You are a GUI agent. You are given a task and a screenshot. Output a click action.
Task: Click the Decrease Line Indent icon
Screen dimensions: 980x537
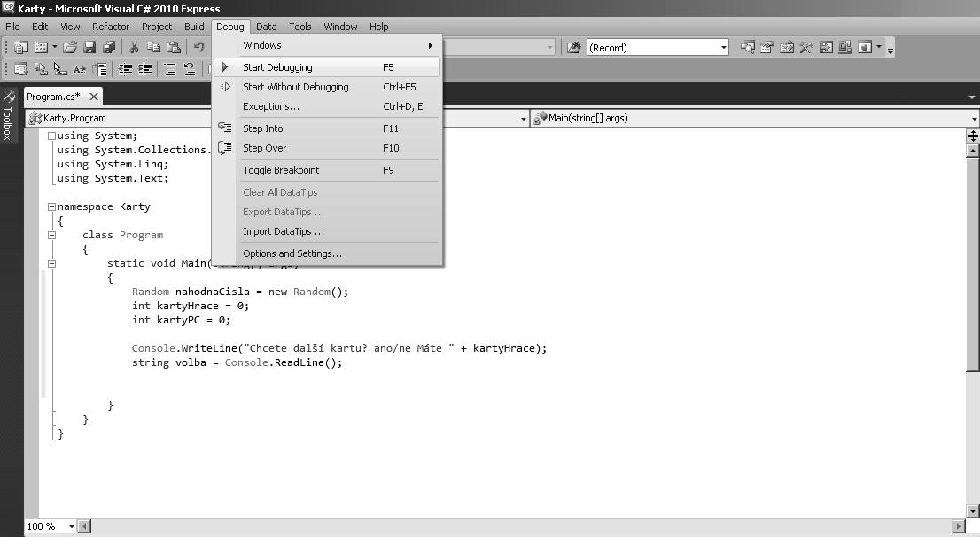[x=125, y=69]
